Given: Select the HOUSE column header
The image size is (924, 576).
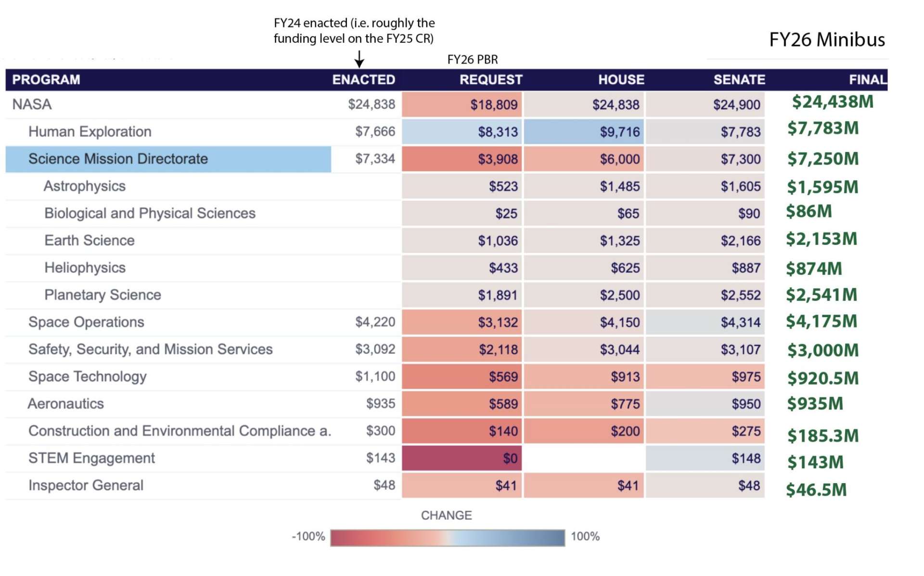Looking at the screenshot, I should (621, 80).
